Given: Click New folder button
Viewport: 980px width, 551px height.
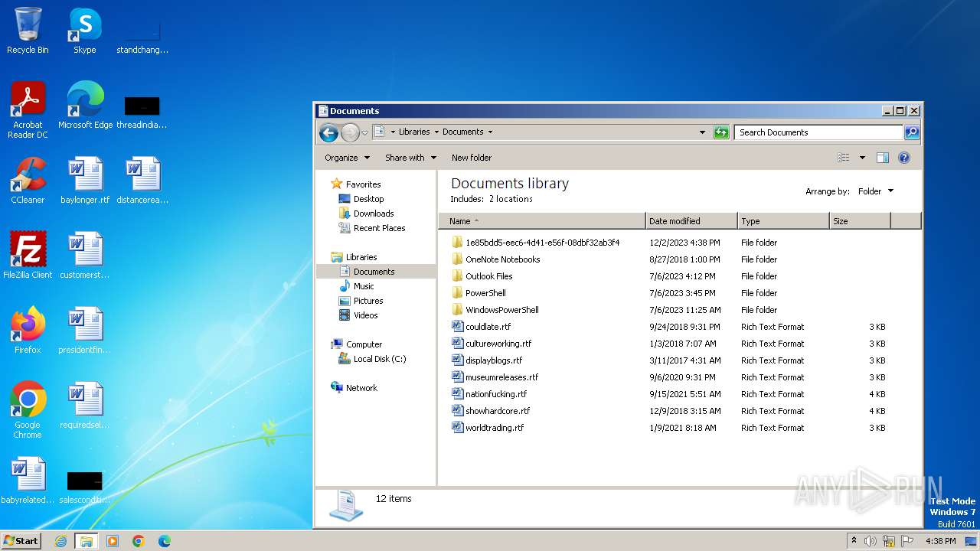Looking at the screenshot, I should [472, 158].
